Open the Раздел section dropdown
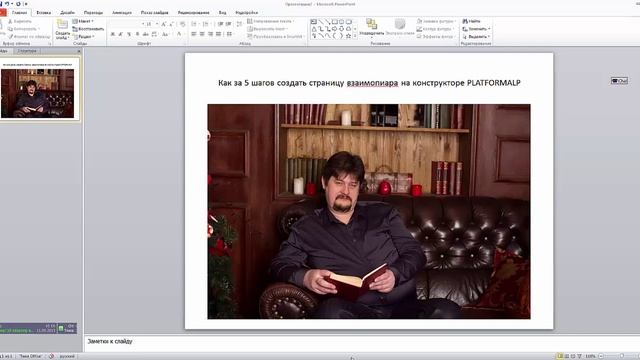Screen dimensions: 640x360 click(x=84, y=37)
